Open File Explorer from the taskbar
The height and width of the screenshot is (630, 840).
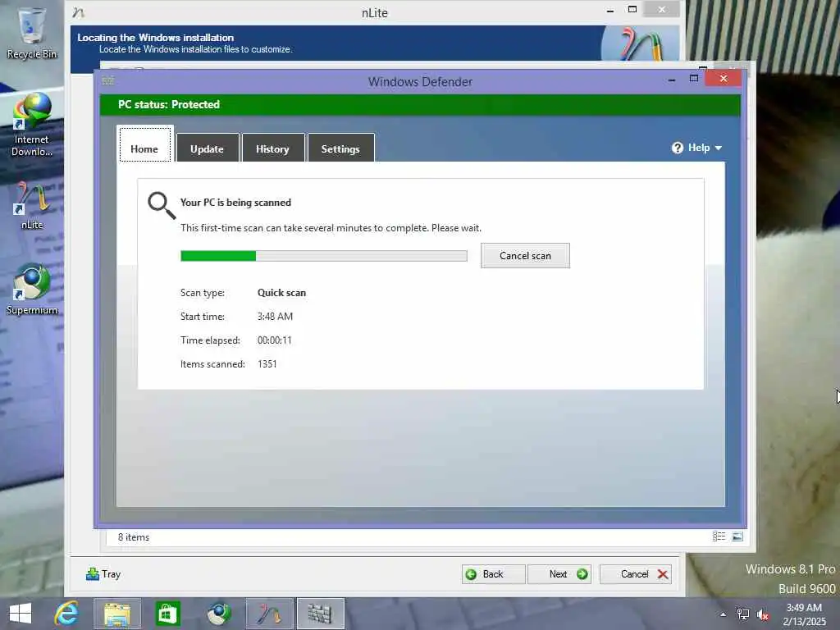pyautogui.click(x=117, y=614)
